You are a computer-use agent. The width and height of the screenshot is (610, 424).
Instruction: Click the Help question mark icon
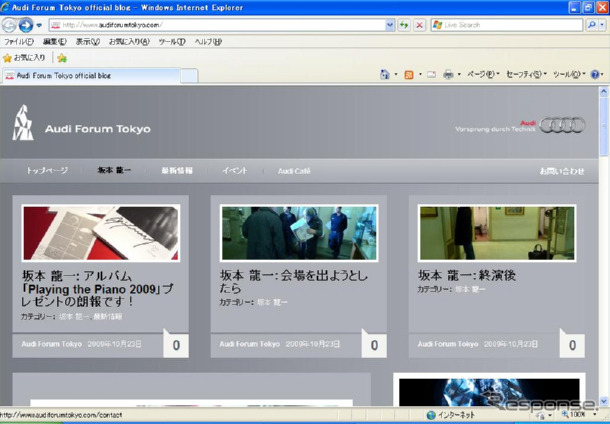click(595, 74)
